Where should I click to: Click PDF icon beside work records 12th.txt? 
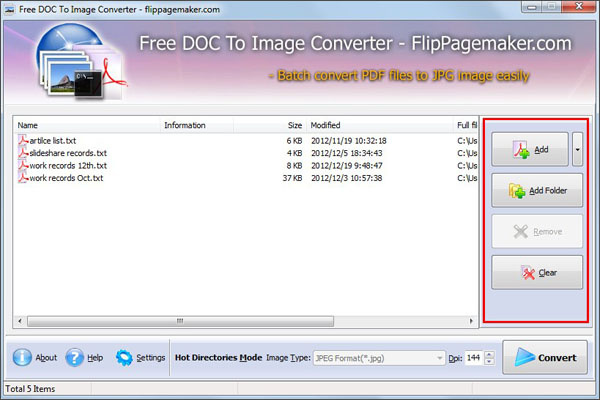(x=23, y=165)
